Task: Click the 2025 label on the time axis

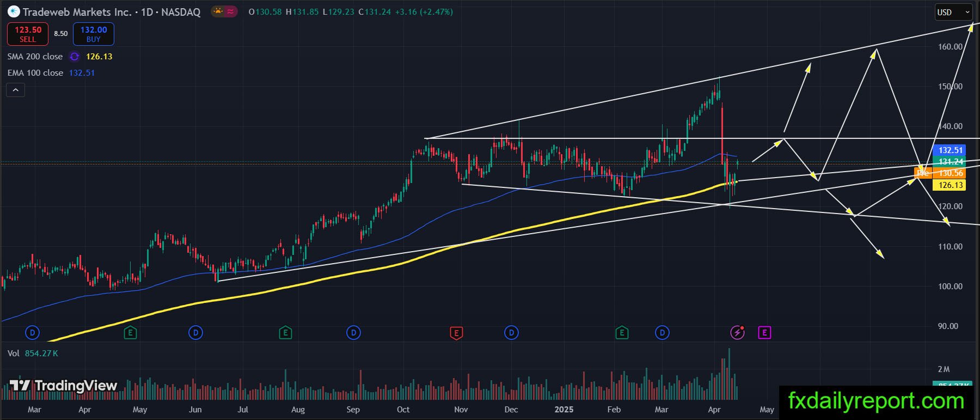Action: coord(564,410)
